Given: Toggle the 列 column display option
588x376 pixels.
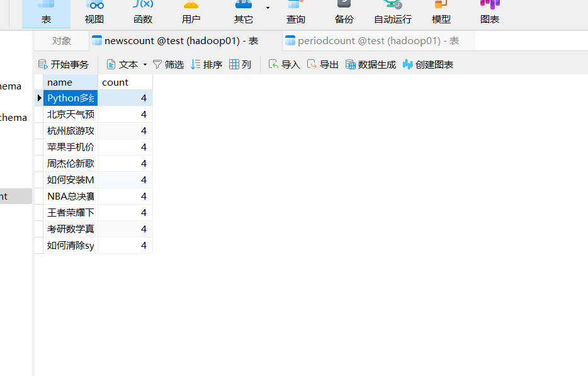Looking at the screenshot, I should (240, 64).
